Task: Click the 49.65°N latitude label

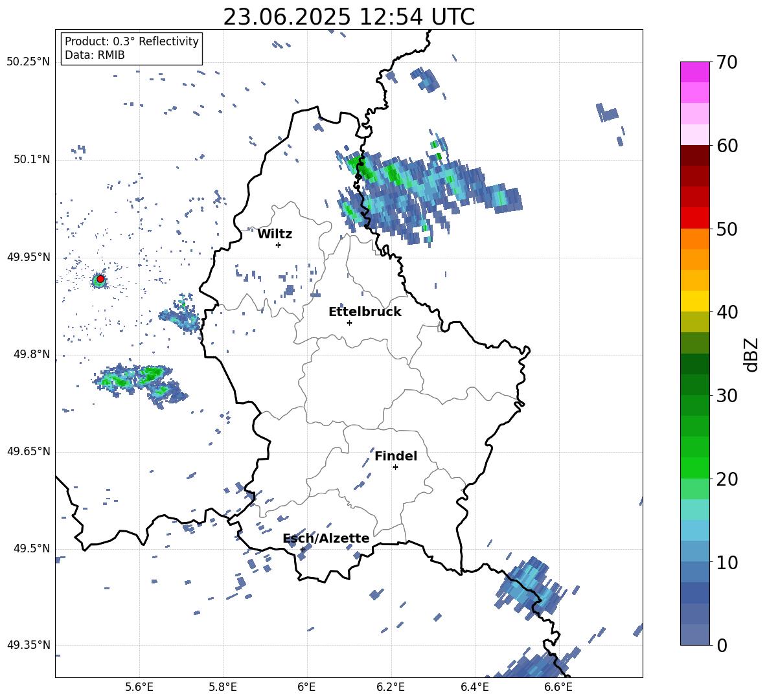Action: tap(29, 451)
